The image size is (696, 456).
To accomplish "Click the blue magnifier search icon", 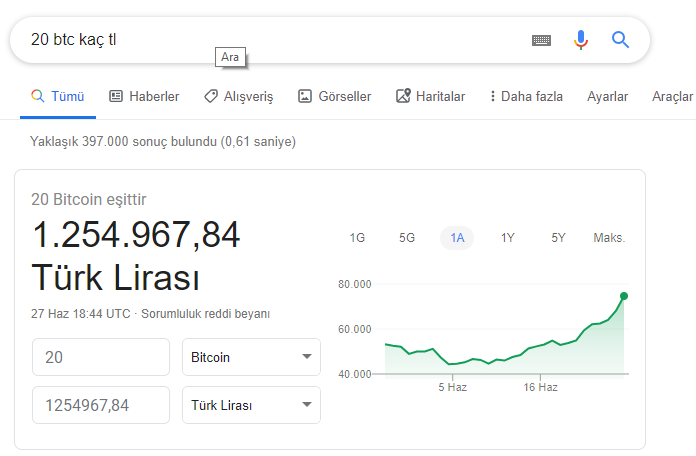I will [x=620, y=40].
